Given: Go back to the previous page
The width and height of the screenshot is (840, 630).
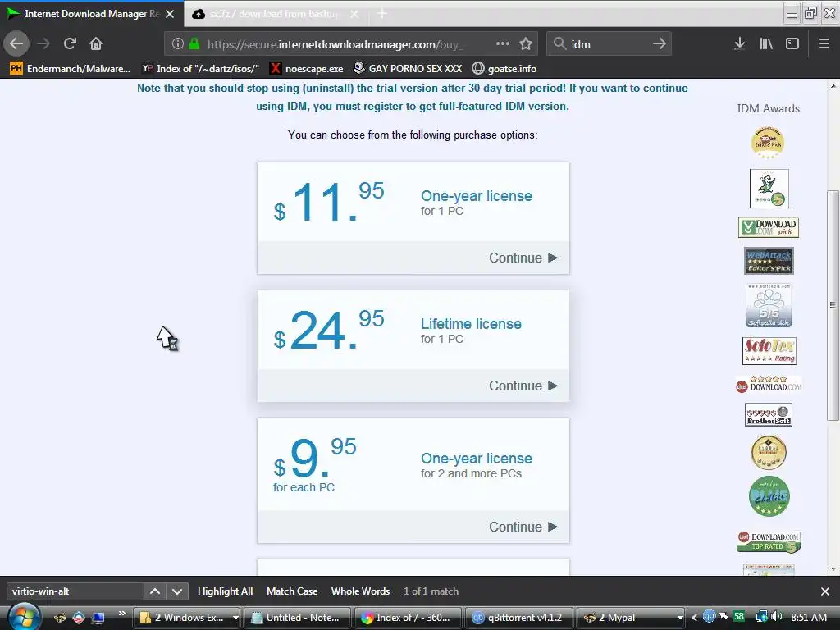Looking at the screenshot, I should point(16,43).
